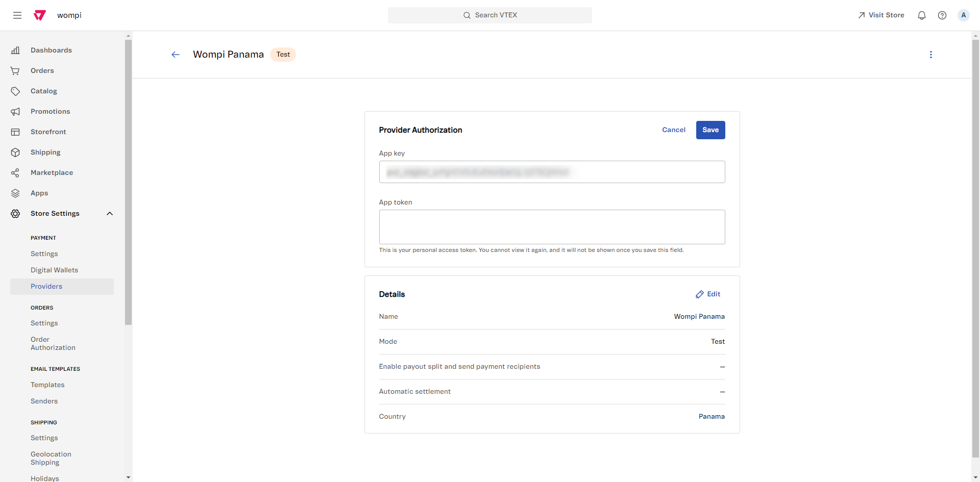
Task: Save the Provider Authorization changes
Action: [x=710, y=130]
